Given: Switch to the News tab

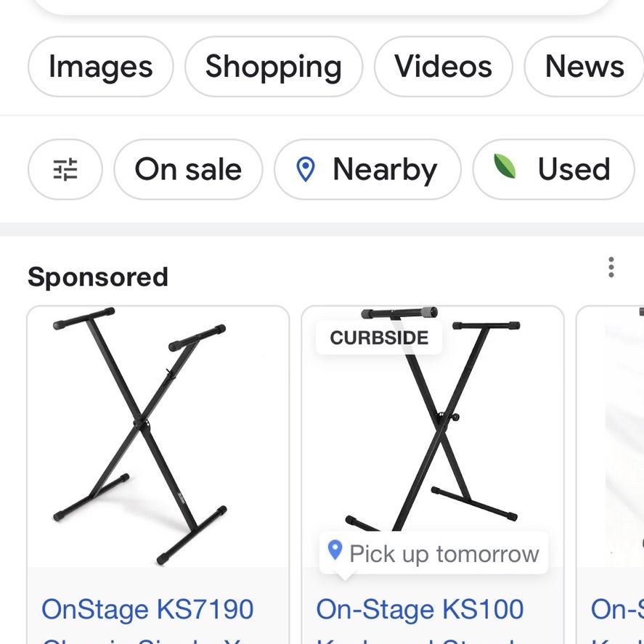Looking at the screenshot, I should tap(584, 67).
